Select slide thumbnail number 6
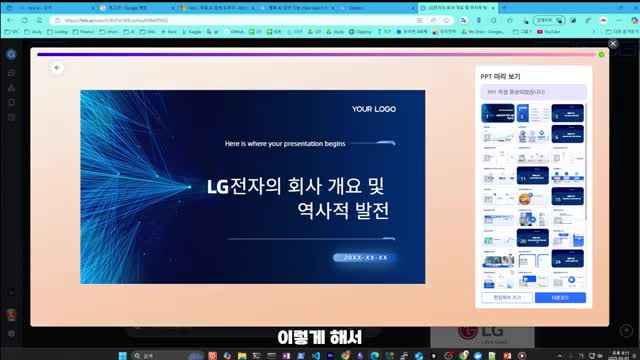Screen dimensions: 640x360 (567, 134)
